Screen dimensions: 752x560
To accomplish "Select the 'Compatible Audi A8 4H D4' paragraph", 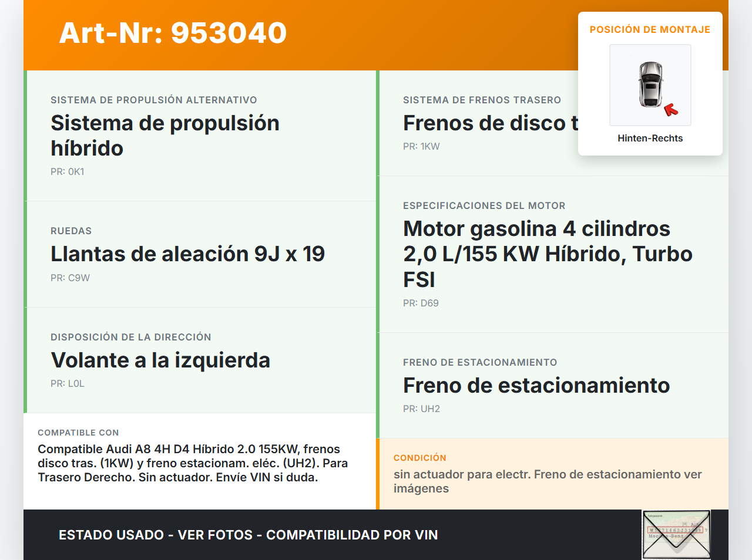I will pyautogui.click(x=193, y=463).
